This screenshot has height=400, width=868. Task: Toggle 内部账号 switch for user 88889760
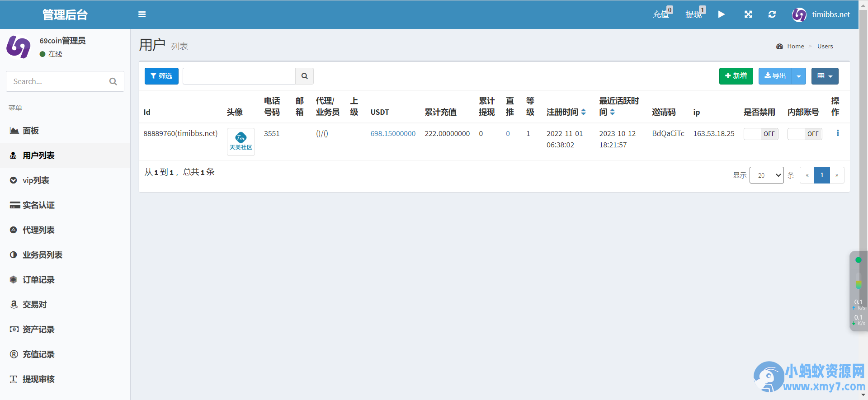coord(805,134)
